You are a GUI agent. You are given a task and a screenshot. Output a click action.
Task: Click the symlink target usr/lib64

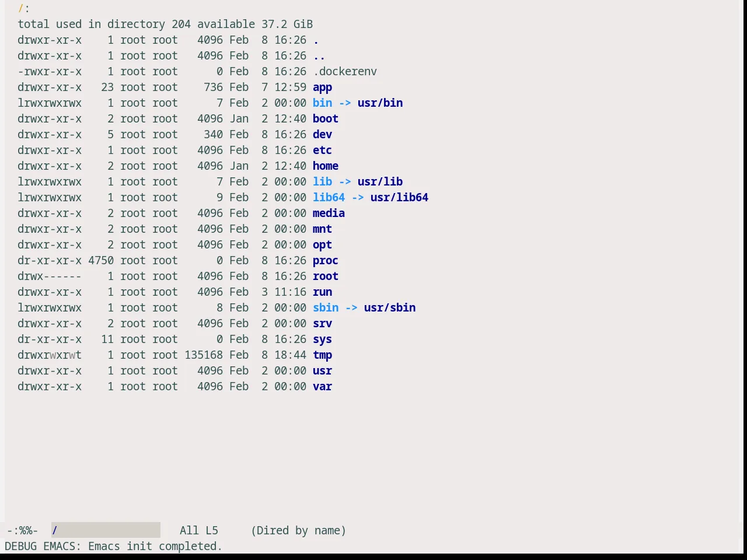click(x=399, y=198)
